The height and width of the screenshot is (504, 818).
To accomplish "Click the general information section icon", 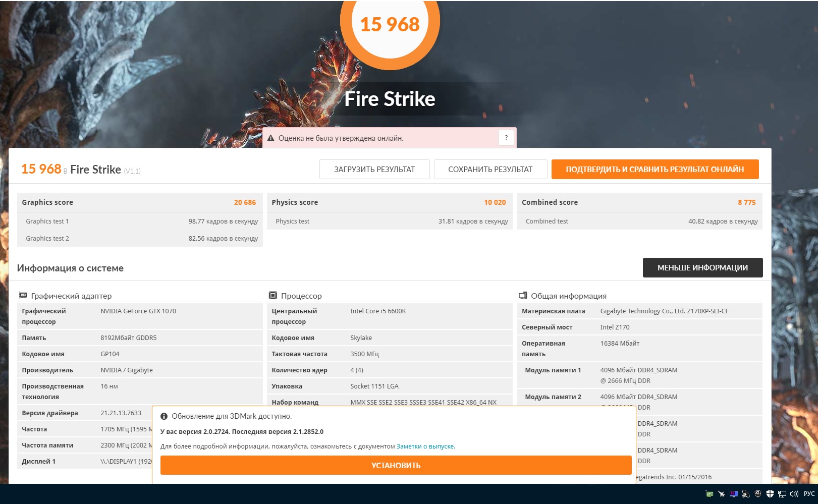I will tap(523, 296).
